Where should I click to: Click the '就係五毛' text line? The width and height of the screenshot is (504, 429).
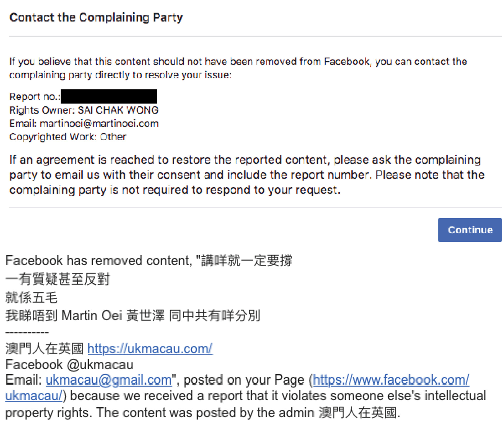31,297
